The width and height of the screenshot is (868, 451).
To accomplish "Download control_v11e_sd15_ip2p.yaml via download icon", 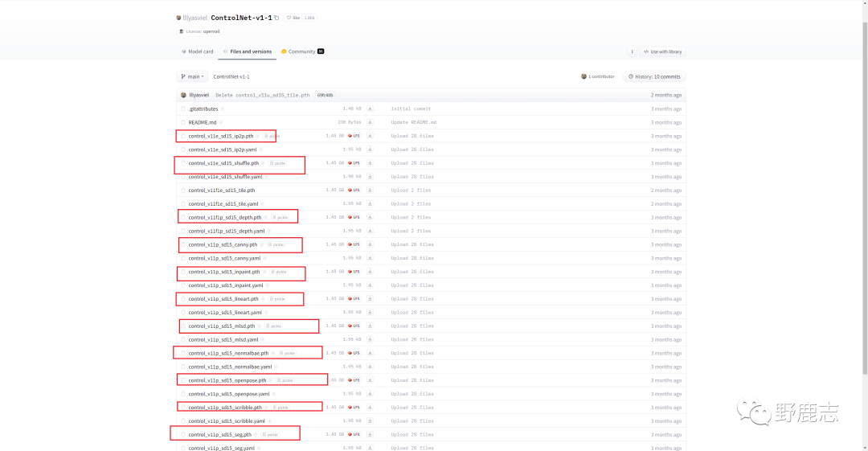I will [x=370, y=150].
